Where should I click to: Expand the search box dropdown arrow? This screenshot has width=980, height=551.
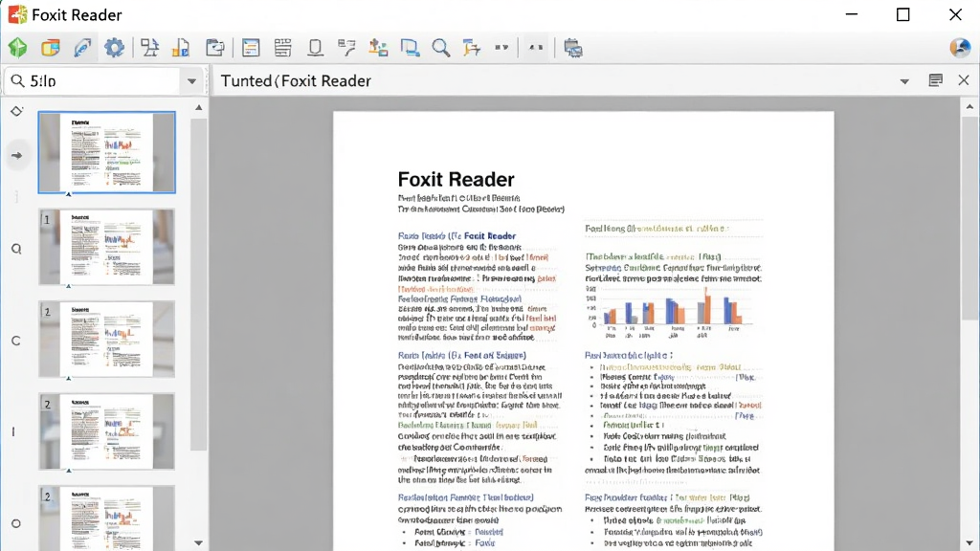click(191, 81)
